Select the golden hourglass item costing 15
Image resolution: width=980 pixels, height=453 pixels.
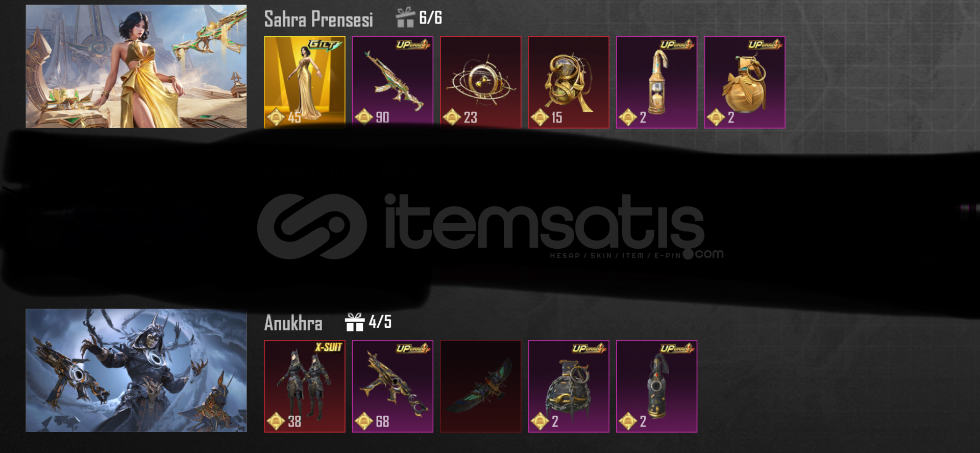569,82
